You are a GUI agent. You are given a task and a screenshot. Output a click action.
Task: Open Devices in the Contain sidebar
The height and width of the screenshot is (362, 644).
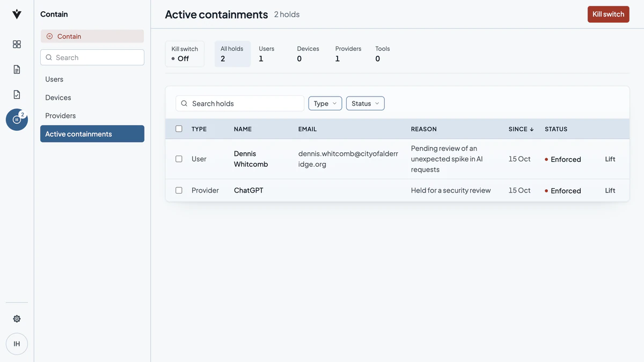tap(92, 98)
